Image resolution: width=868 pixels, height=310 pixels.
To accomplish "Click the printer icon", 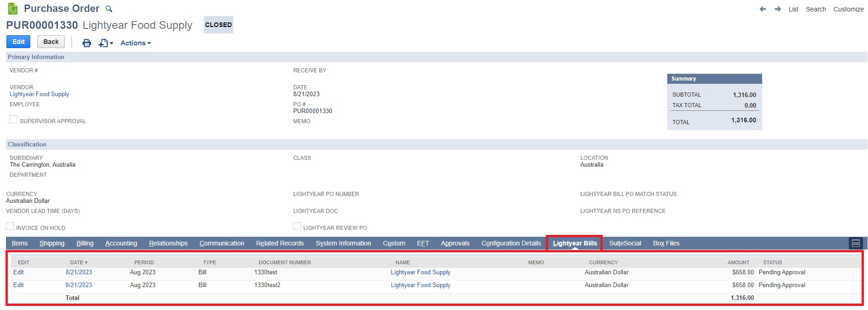I will pyautogui.click(x=87, y=43).
